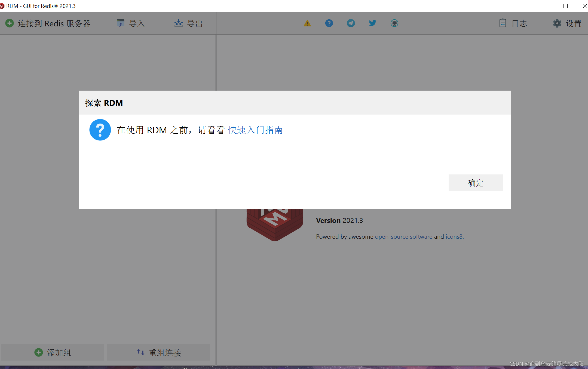This screenshot has height=369, width=588.
Task: Click the yellow warning triangle icon
Action: coord(307,23)
